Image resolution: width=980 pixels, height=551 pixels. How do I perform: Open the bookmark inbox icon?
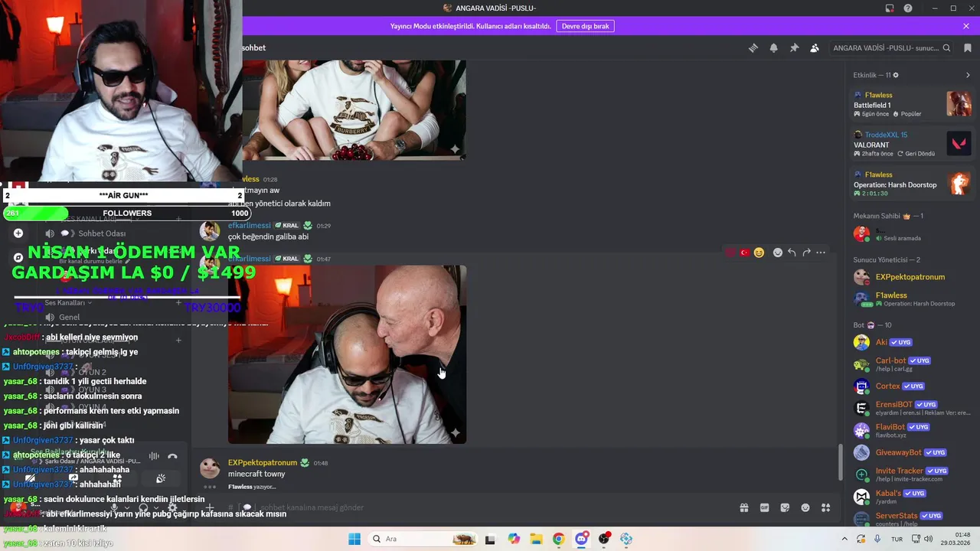coord(968,47)
